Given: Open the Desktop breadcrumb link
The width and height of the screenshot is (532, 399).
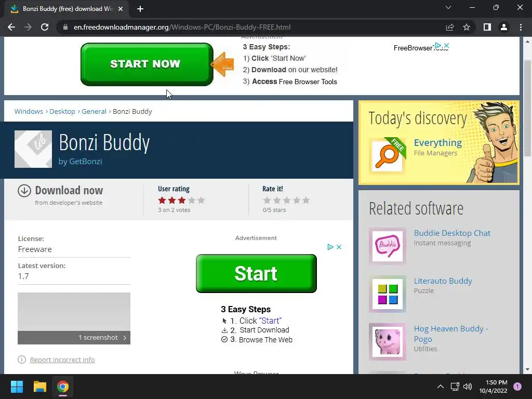Looking at the screenshot, I should (x=62, y=111).
